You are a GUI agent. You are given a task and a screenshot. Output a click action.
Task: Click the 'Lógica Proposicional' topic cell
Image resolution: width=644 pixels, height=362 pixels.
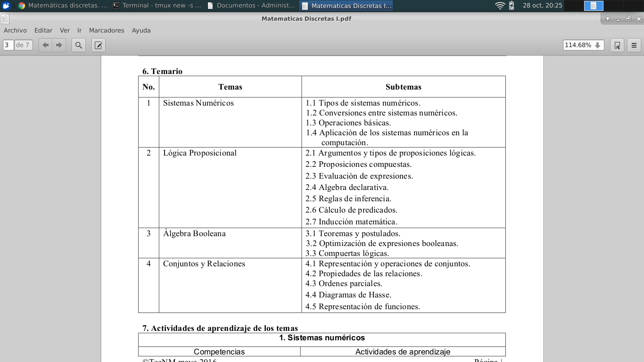[200, 153]
